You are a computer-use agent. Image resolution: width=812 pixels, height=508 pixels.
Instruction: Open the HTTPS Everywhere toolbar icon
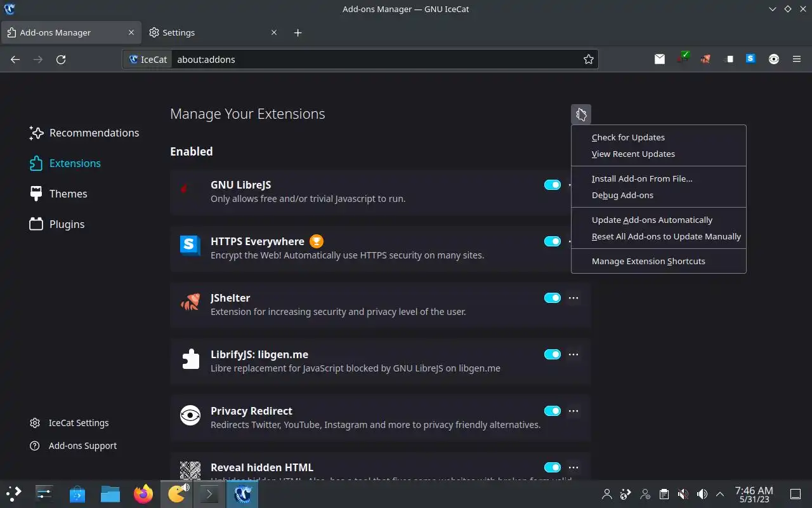tap(751, 59)
